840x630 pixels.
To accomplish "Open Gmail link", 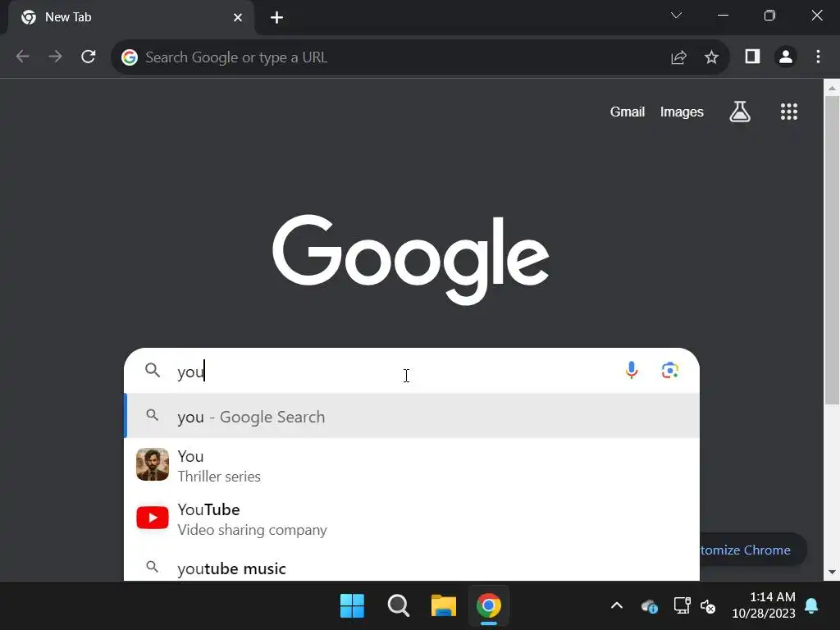I will (628, 112).
